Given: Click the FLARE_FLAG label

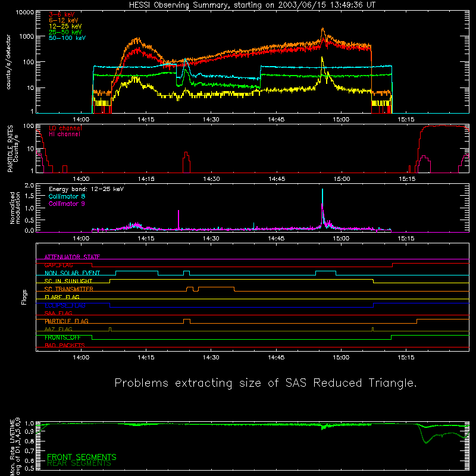Looking at the screenshot, I should coord(62,297).
